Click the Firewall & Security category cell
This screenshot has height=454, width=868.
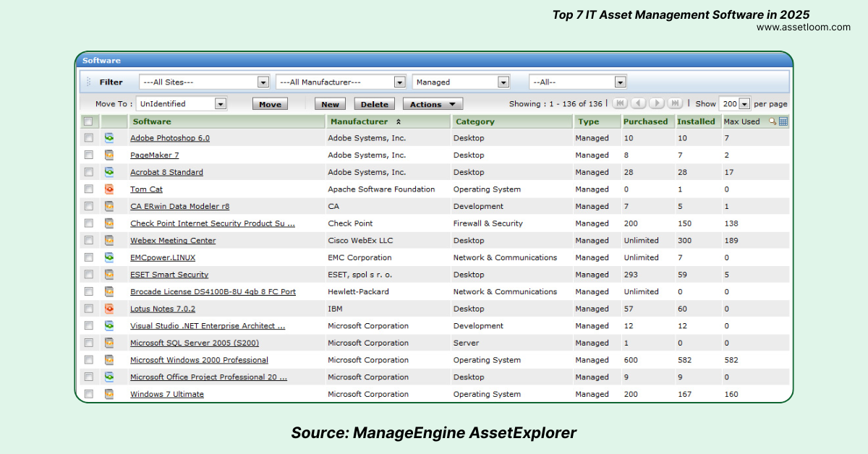[488, 223]
